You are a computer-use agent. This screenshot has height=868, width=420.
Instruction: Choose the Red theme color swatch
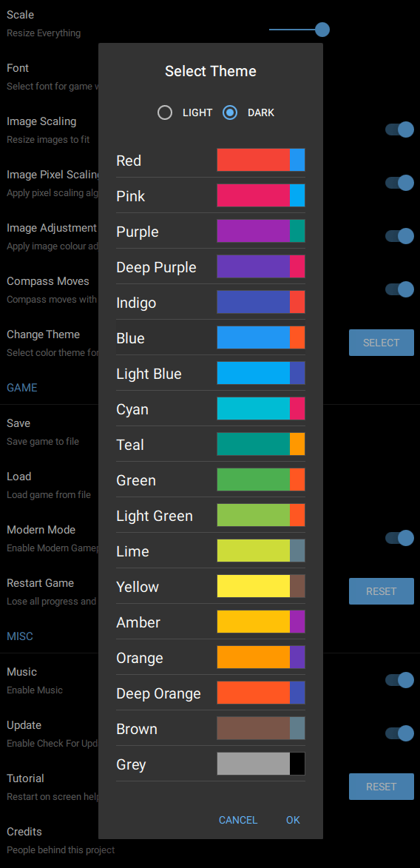[260, 160]
